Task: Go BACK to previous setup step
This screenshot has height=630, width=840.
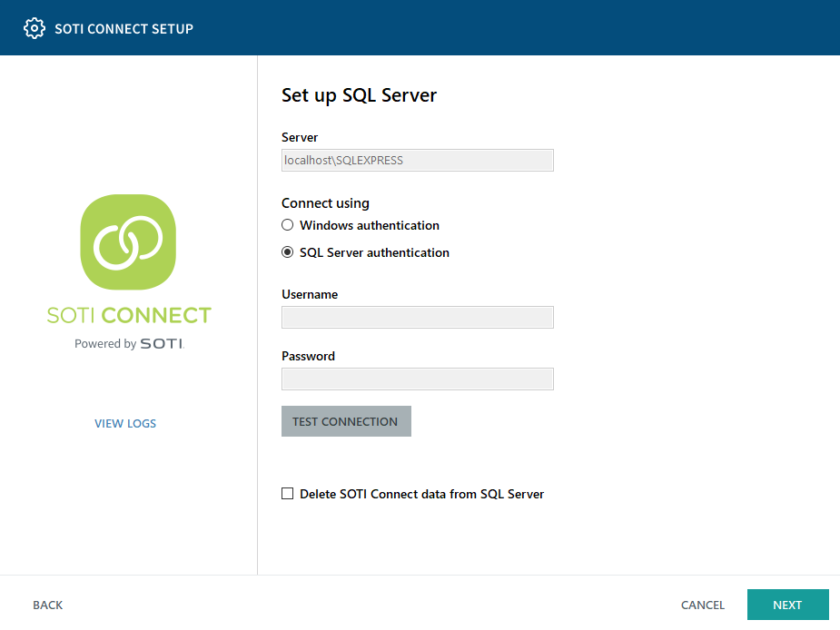Action: tap(48, 605)
